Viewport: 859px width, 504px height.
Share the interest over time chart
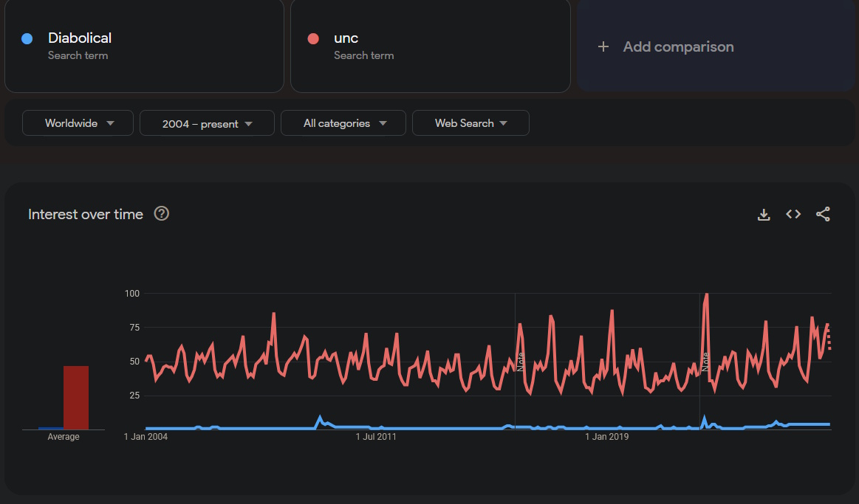tap(823, 214)
